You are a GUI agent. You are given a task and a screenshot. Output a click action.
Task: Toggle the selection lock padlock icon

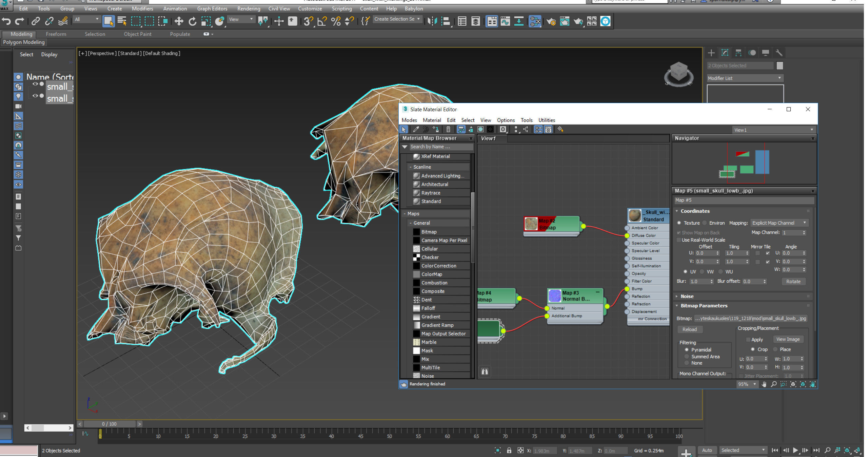(x=509, y=450)
